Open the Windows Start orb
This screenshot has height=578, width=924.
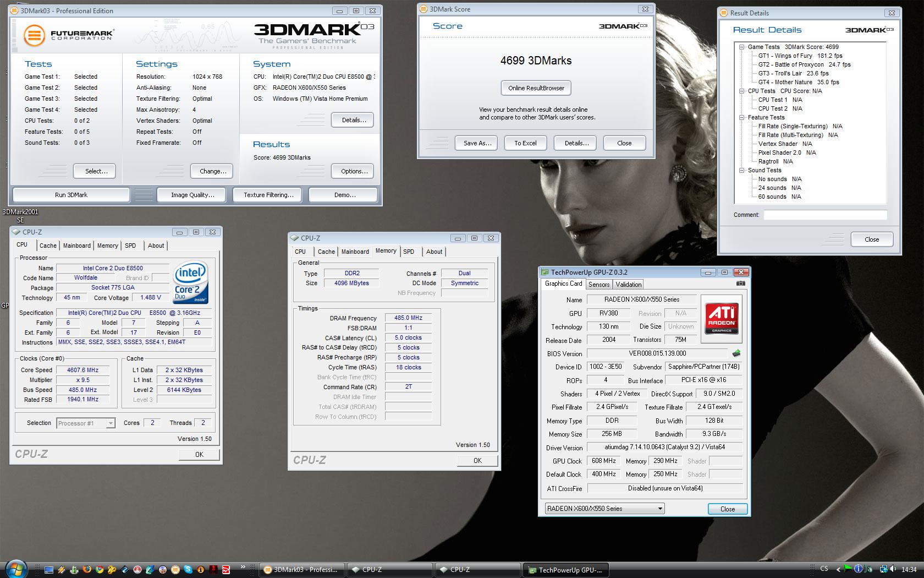click(16, 569)
